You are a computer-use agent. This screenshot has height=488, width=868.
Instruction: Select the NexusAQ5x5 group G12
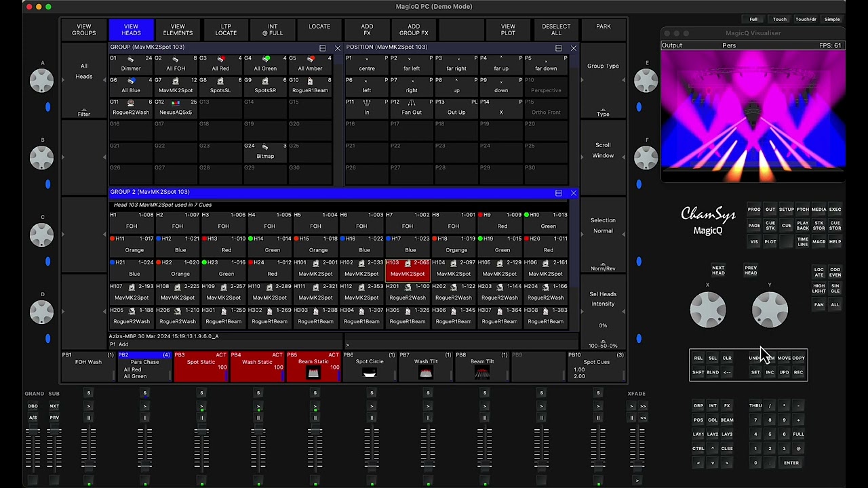click(x=176, y=107)
